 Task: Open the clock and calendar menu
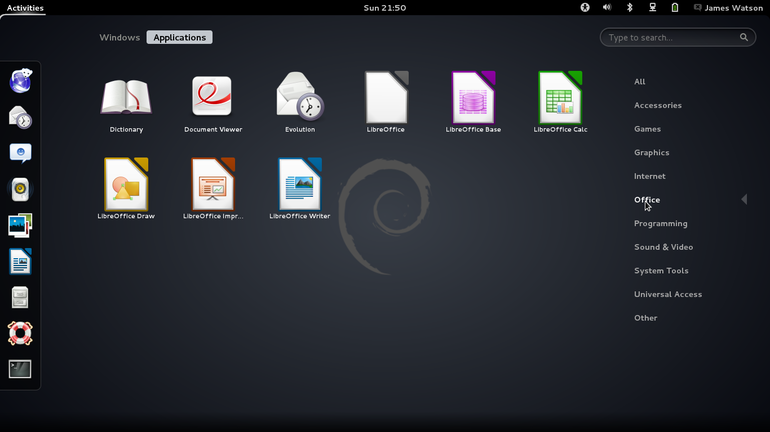pyautogui.click(x=385, y=7)
